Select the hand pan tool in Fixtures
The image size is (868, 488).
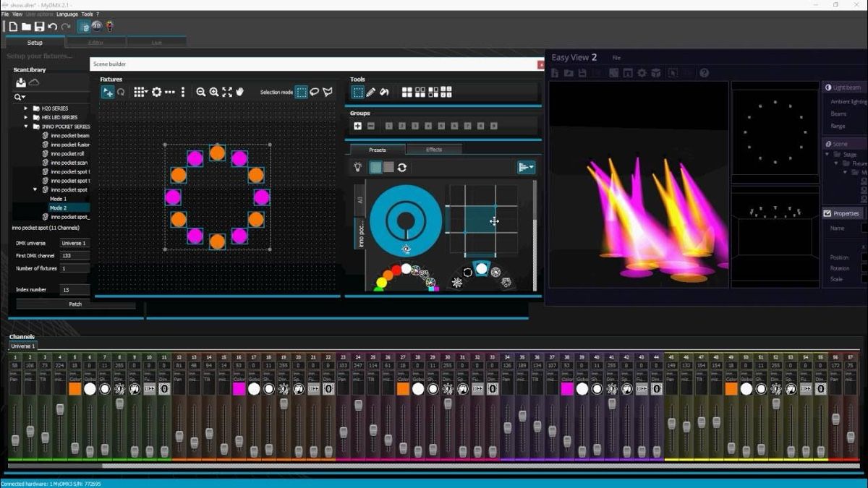point(240,92)
